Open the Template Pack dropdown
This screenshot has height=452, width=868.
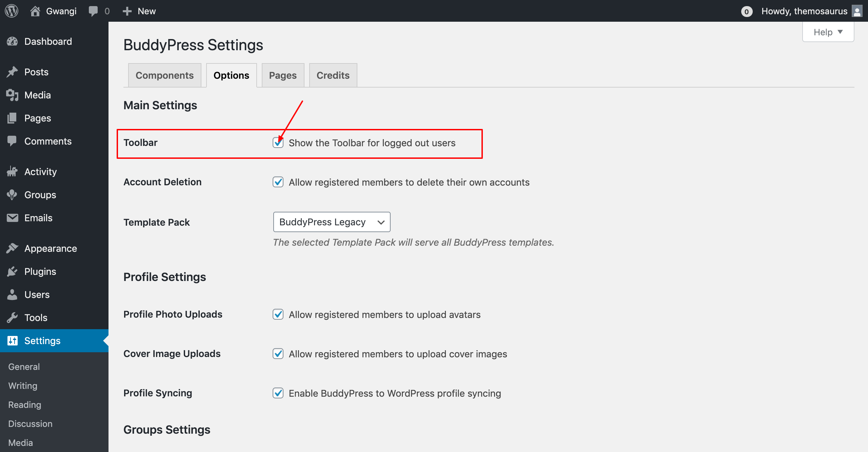click(332, 222)
